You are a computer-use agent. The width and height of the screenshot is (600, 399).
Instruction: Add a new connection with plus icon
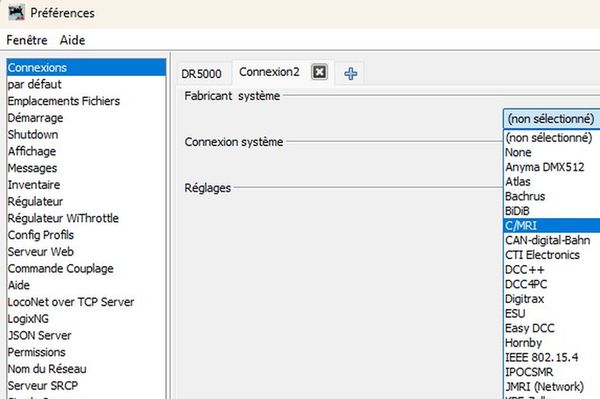(x=351, y=73)
